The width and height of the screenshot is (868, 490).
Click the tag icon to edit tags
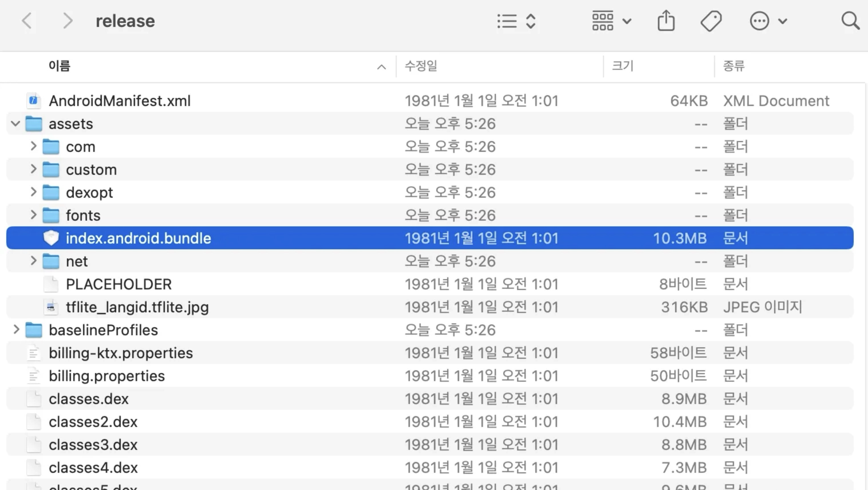[711, 21]
